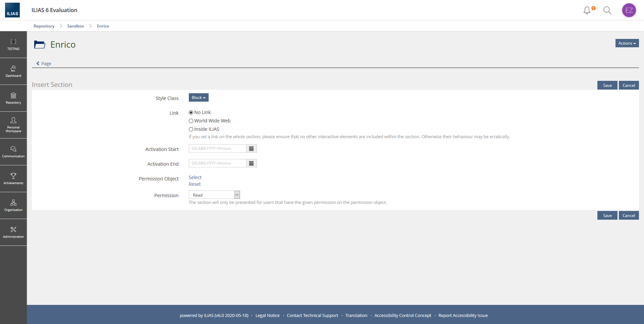Open calendar picker for Activation Start
Viewport: 644px width, 324px height.
click(251, 149)
